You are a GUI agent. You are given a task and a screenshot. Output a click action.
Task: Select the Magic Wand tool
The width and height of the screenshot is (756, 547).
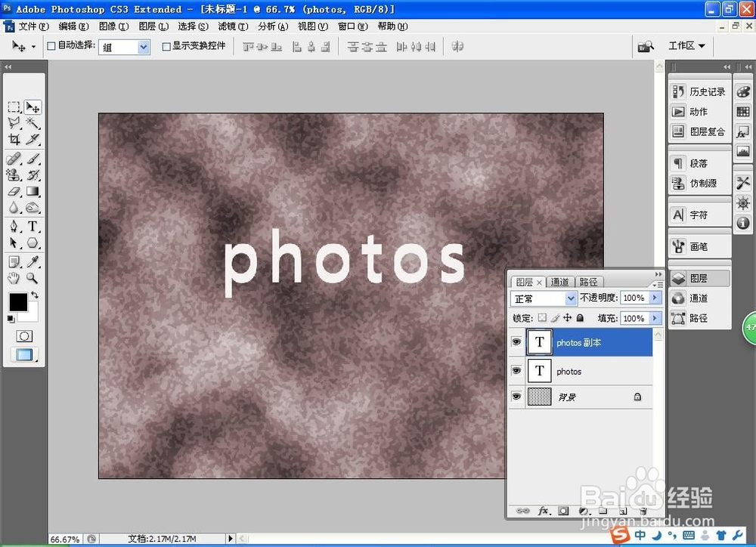pyautogui.click(x=33, y=123)
